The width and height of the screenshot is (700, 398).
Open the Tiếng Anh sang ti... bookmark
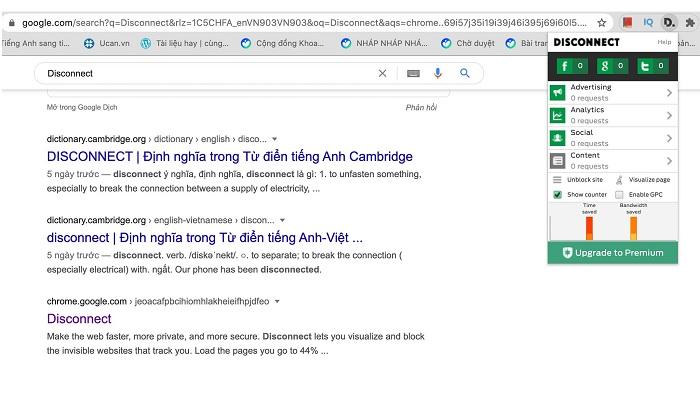[x=35, y=43]
